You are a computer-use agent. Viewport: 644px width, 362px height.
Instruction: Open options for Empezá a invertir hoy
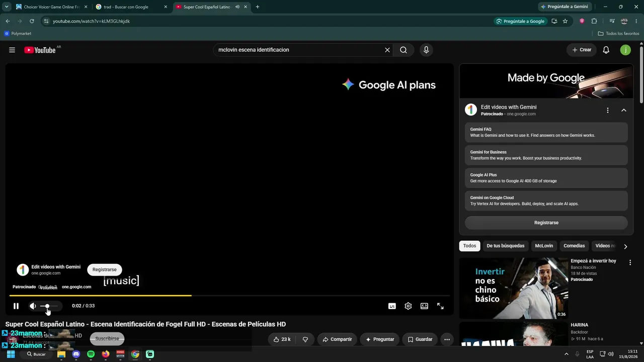[x=630, y=262]
